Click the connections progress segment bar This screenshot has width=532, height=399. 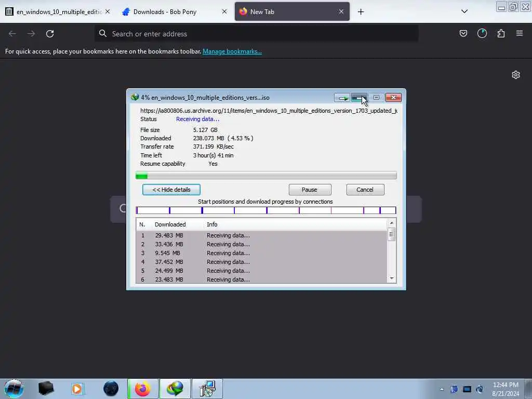(266, 210)
